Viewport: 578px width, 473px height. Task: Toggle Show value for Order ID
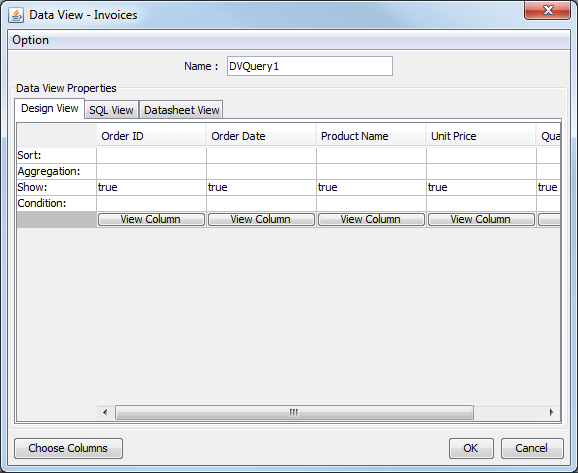tap(151, 187)
